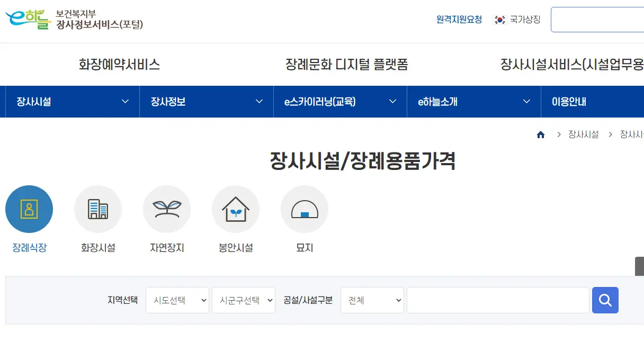Click the blue magnifier search button

605,300
